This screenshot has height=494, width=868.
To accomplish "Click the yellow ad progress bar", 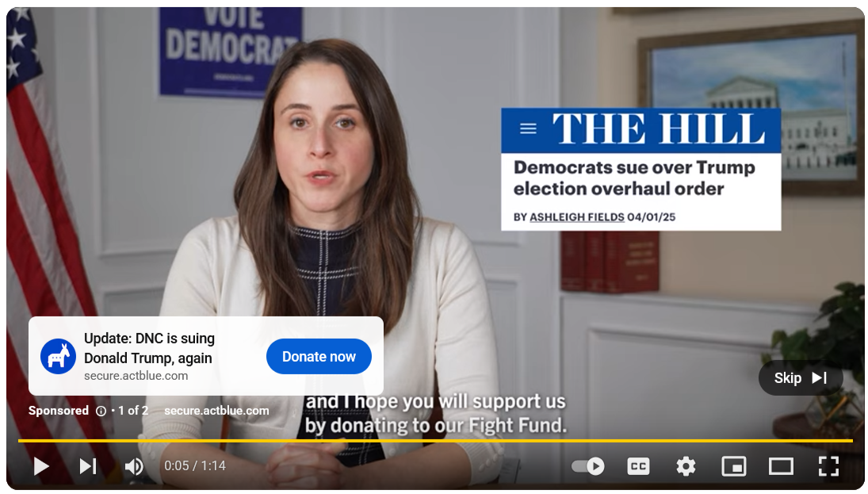I will (435, 441).
